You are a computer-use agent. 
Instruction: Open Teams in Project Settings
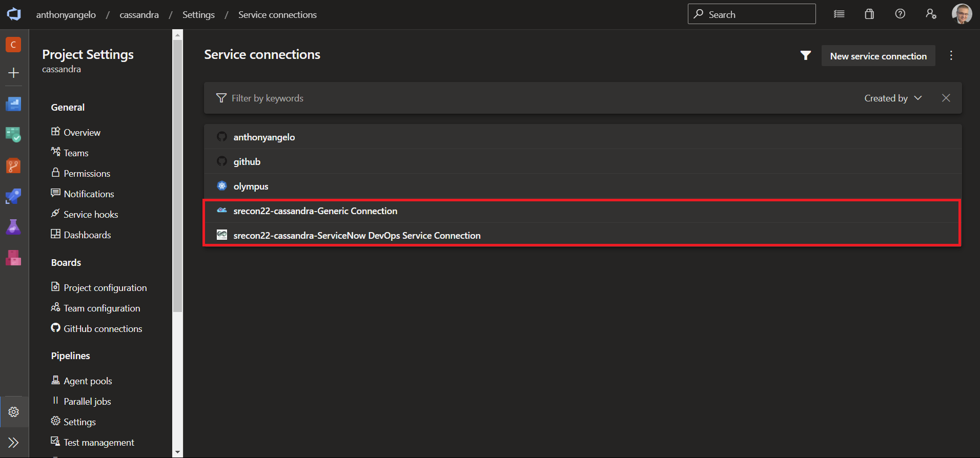point(70,153)
